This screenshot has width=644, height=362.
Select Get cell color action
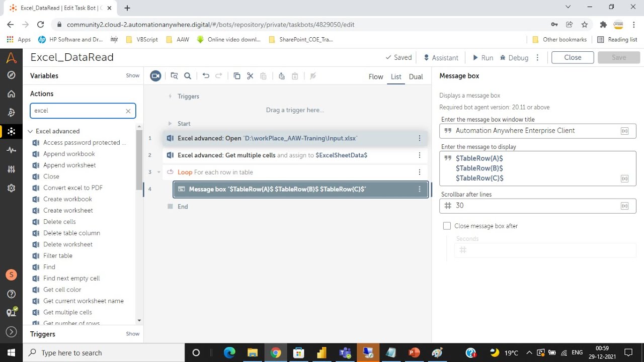coord(62,290)
